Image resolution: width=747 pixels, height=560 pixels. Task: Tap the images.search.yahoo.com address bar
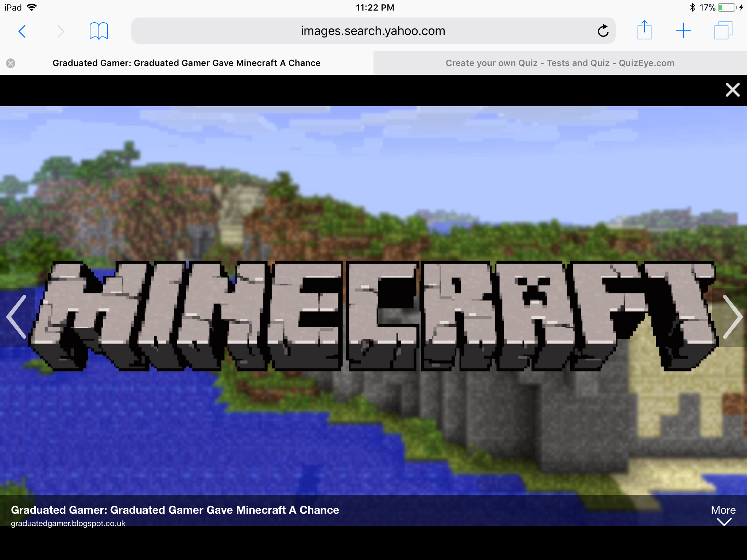click(x=373, y=31)
